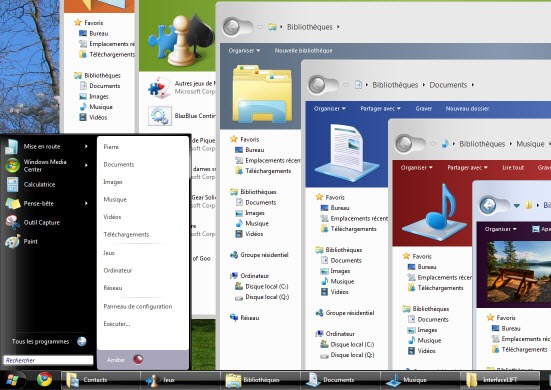Open Images from Start menu right pane
The width and height of the screenshot is (551, 390).
113,182
